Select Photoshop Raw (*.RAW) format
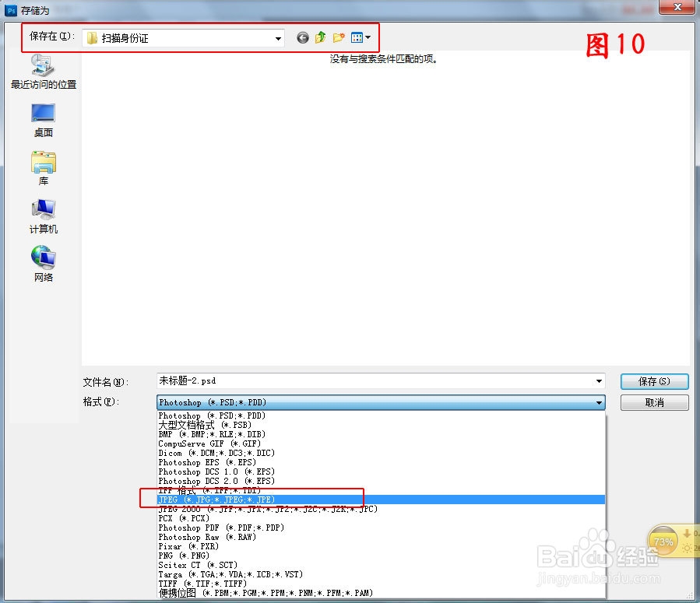700x603 pixels. [382, 538]
